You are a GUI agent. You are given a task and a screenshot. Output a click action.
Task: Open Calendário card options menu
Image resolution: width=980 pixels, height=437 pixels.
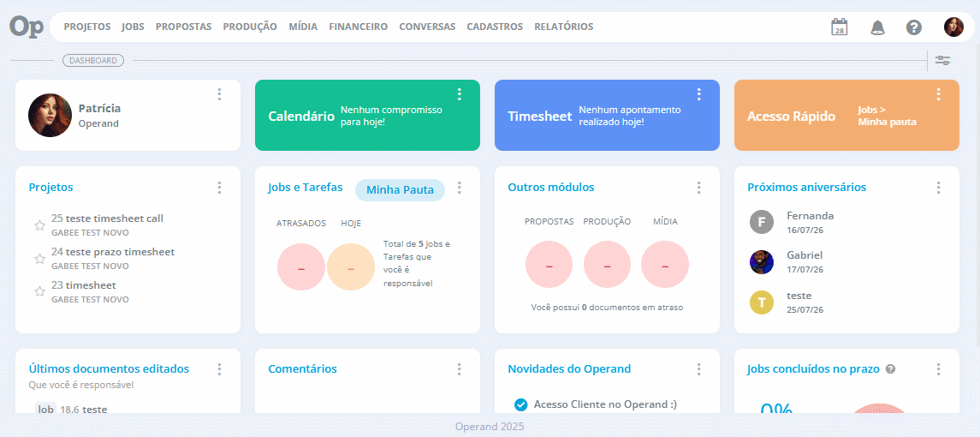[460, 94]
